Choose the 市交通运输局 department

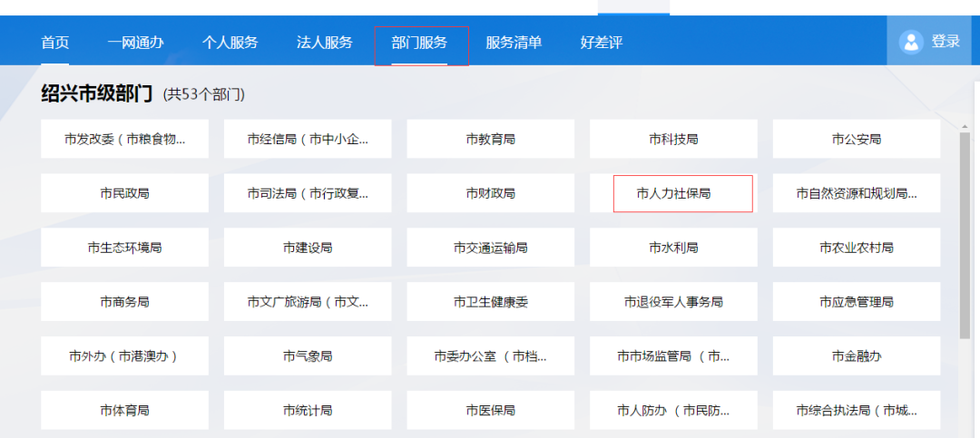(x=491, y=248)
